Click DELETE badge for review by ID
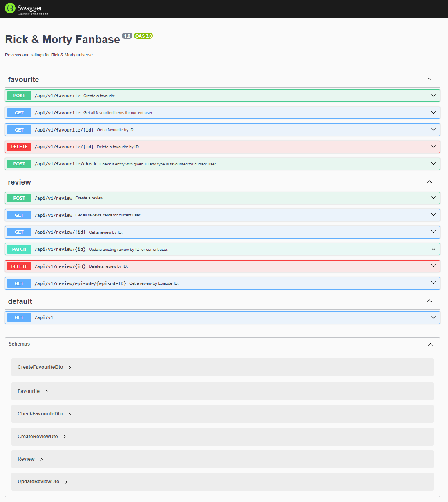Image resolution: width=448 pixels, height=502 pixels. click(x=19, y=266)
